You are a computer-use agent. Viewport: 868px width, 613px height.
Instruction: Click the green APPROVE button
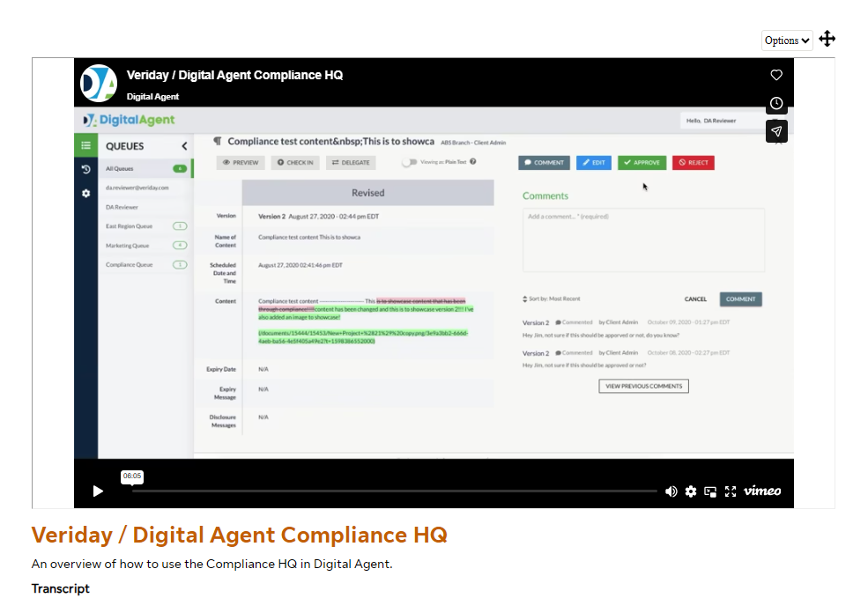(642, 163)
